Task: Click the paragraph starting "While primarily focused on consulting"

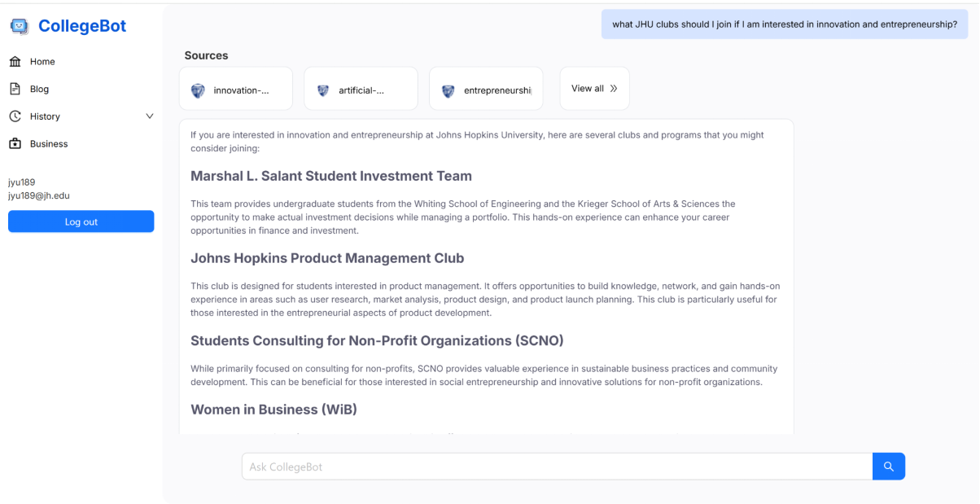Action: click(x=483, y=375)
